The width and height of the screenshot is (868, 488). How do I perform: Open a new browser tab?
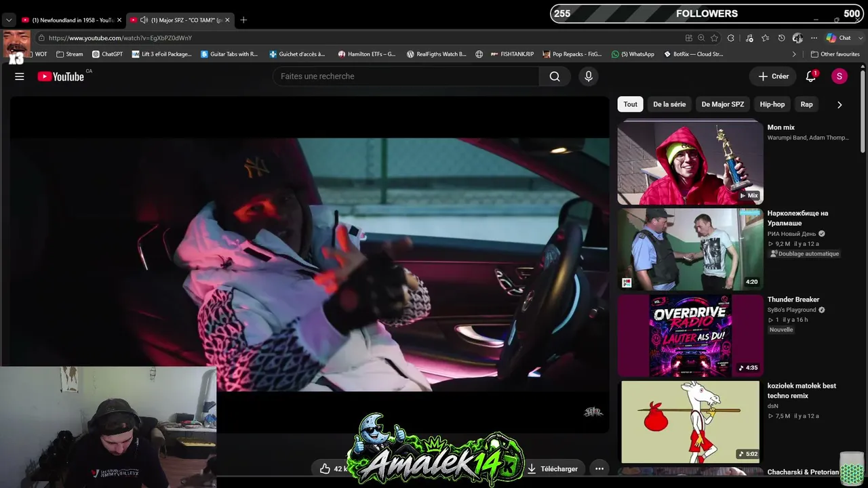(243, 20)
